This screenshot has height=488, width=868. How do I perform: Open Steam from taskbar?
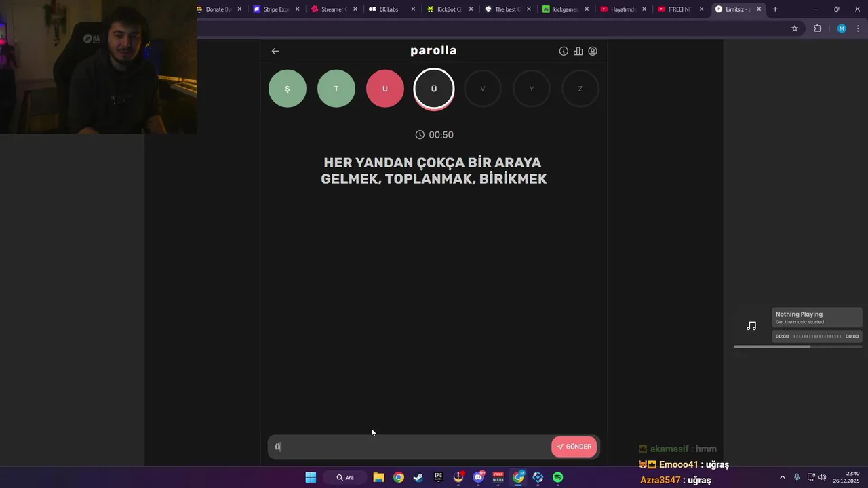point(418,477)
